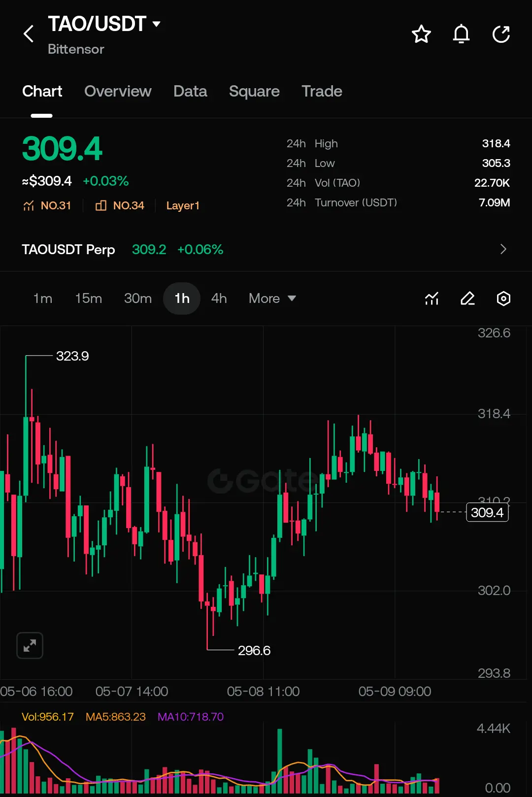The width and height of the screenshot is (532, 797).
Task: Tap the 24h High value 318.4
Action: click(496, 143)
